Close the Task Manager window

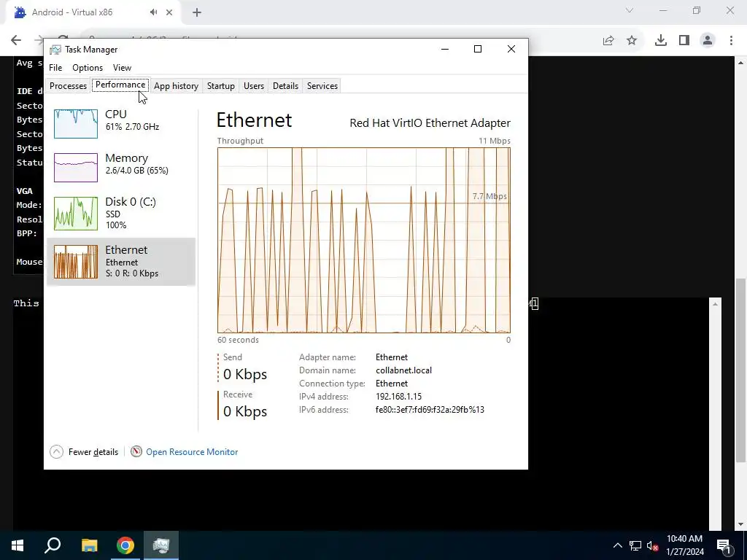coord(511,49)
